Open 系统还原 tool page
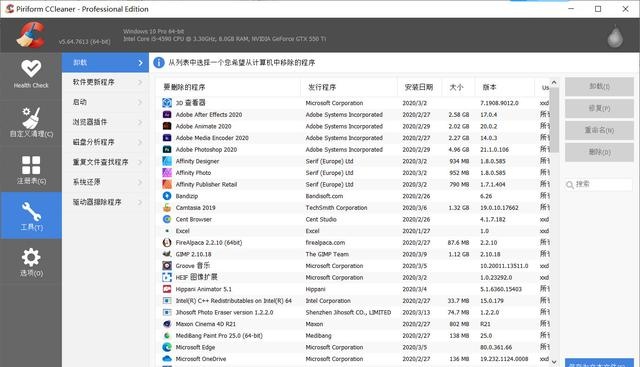Screen dimensions: 640x367 coord(105,182)
